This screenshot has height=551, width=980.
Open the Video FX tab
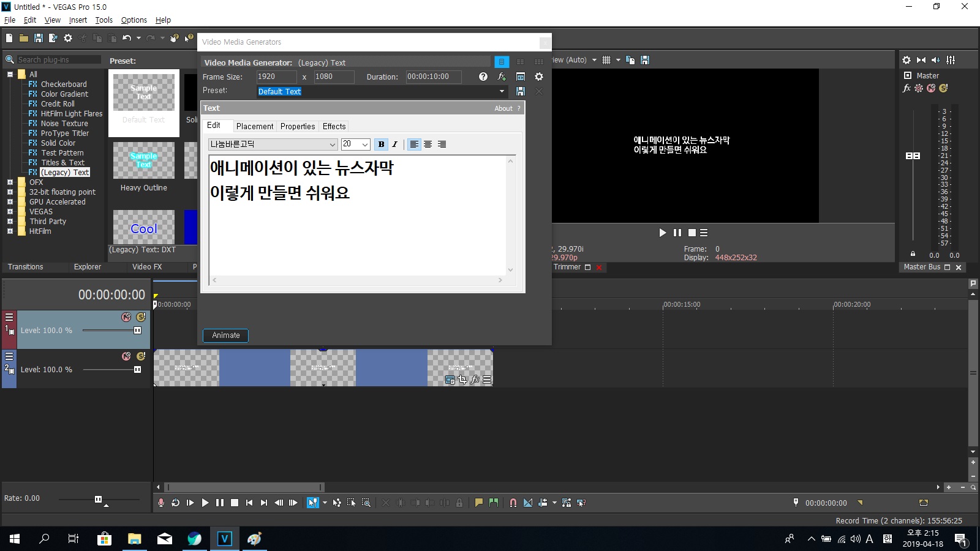point(147,267)
